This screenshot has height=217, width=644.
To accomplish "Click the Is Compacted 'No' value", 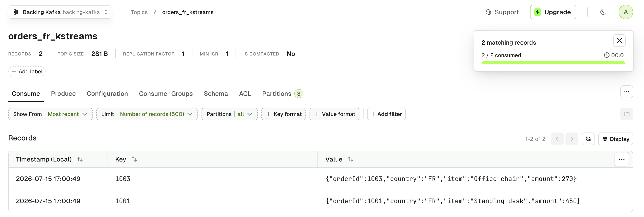I will click(x=291, y=54).
